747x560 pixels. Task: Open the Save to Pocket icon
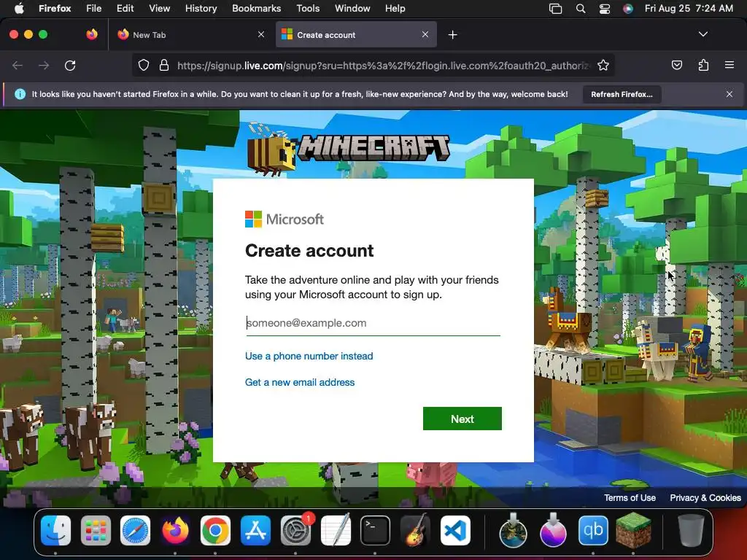[x=676, y=65]
